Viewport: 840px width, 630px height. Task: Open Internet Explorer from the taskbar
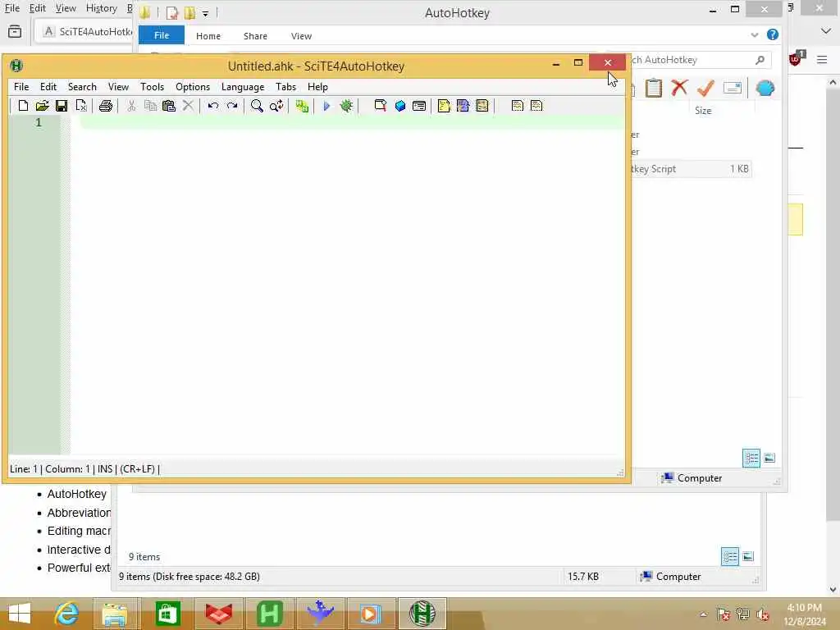point(66,614)
